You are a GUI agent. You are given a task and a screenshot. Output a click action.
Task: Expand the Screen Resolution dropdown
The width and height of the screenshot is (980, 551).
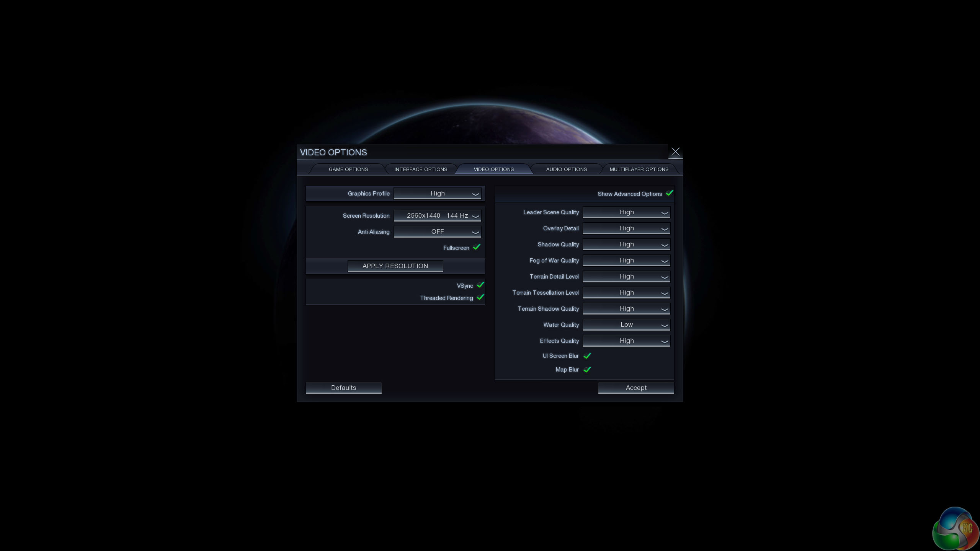[437, 216]
